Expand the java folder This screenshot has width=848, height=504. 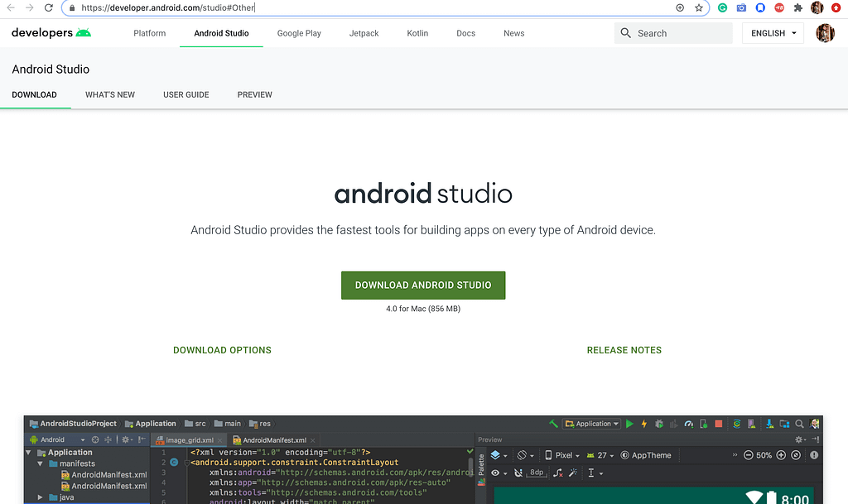click(40, 497)
